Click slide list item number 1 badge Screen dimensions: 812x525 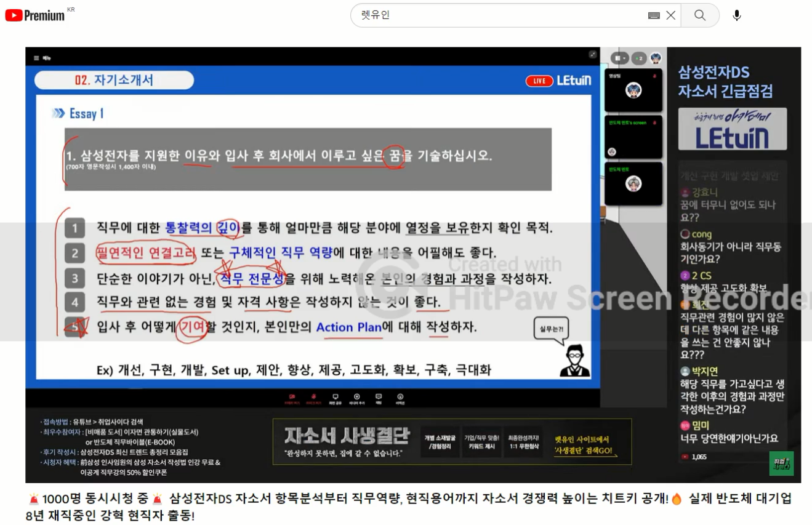click(74, 228)
